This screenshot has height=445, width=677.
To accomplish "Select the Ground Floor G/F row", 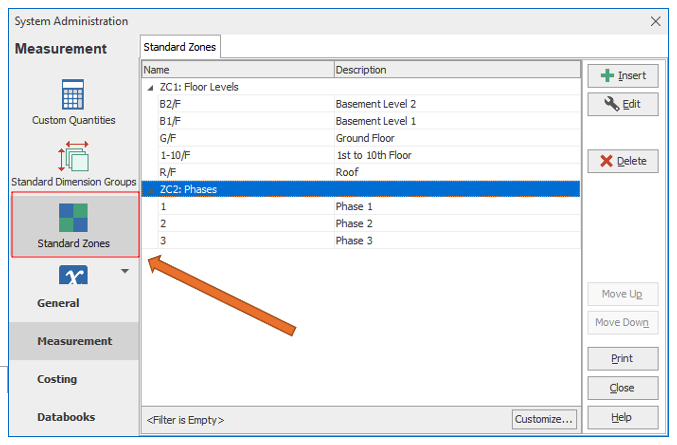I will click(361, 138).
